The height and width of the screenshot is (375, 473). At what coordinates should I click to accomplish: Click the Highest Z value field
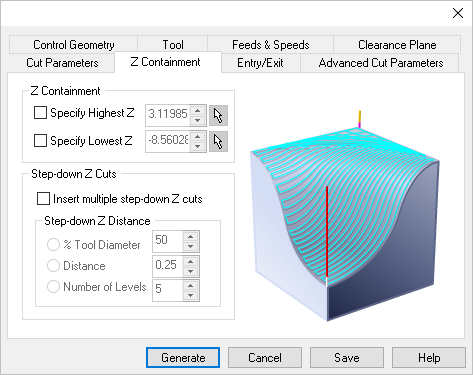[x=168, y=115]
